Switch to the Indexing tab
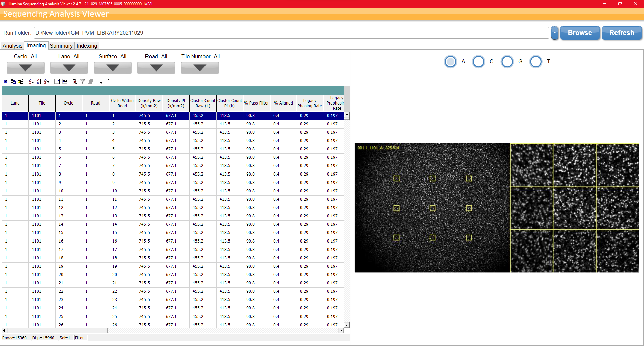The image size is (644, 346). pyautogui.click(x=87, y=46)
